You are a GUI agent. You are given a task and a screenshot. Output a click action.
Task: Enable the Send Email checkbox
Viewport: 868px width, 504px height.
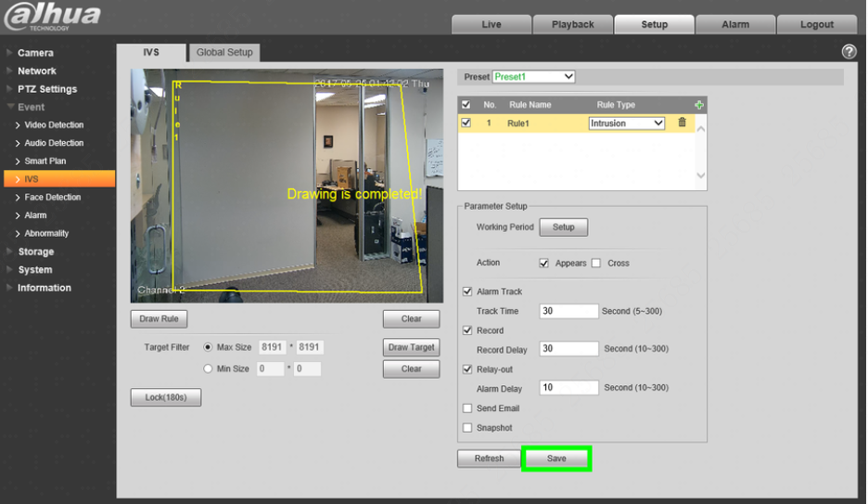(x=467, y=408)
